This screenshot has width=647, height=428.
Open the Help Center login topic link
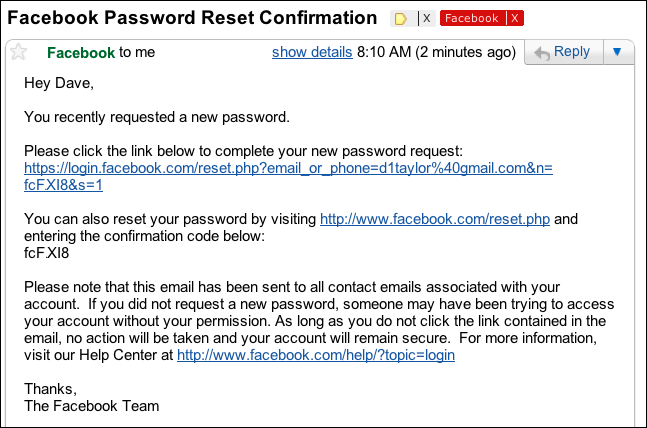[x=316, y=355]
